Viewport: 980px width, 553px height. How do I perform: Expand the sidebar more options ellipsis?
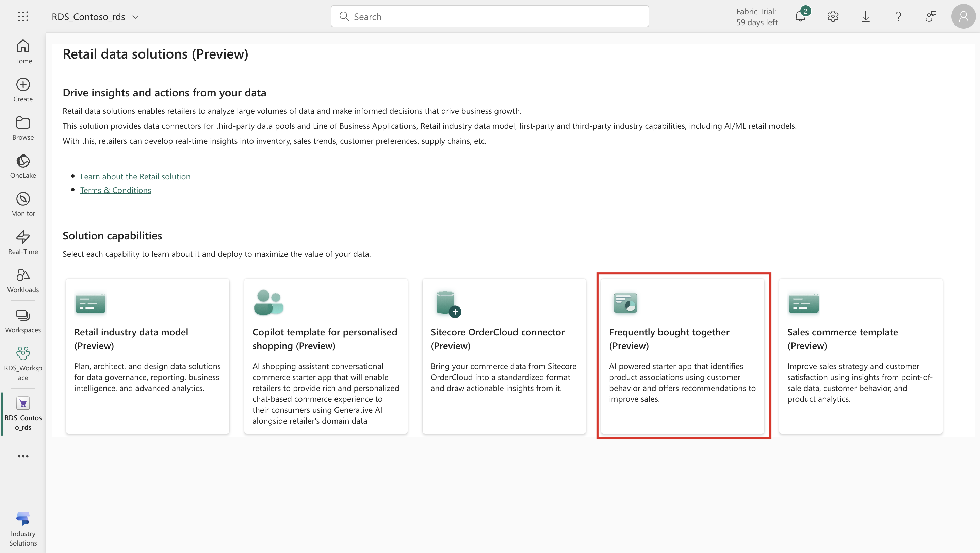23,456
